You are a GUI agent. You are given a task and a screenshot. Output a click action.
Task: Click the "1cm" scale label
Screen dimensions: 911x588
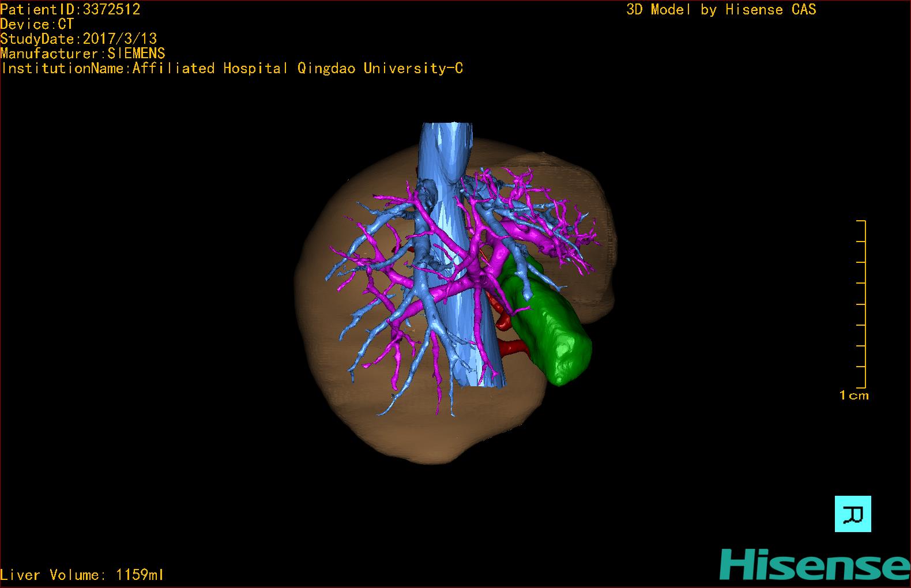854,395
